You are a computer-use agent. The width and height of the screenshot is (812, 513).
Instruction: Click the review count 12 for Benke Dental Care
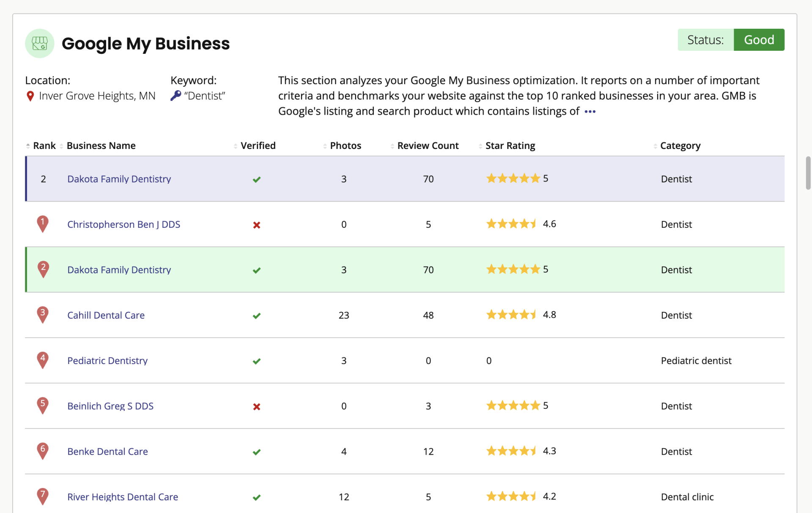pyautogui.click(x=428, y=452)
